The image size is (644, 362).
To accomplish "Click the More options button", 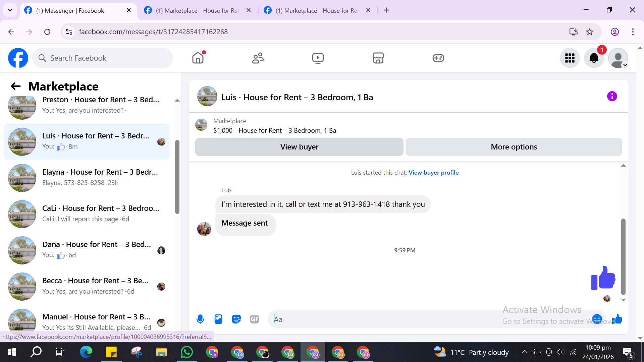I will [514, 147].
